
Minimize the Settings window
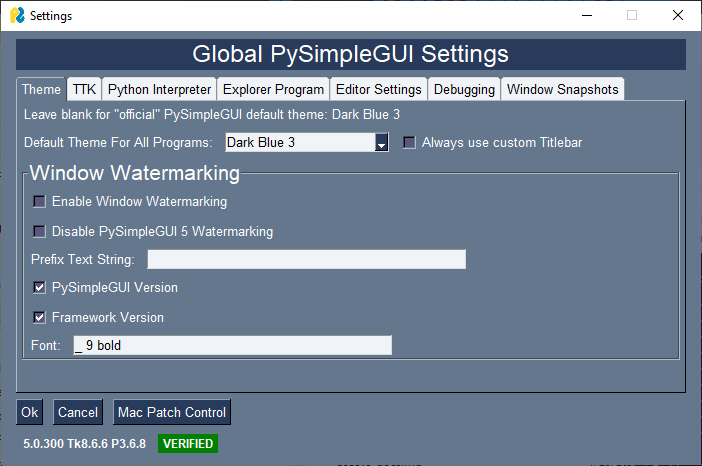coord(586,16)
